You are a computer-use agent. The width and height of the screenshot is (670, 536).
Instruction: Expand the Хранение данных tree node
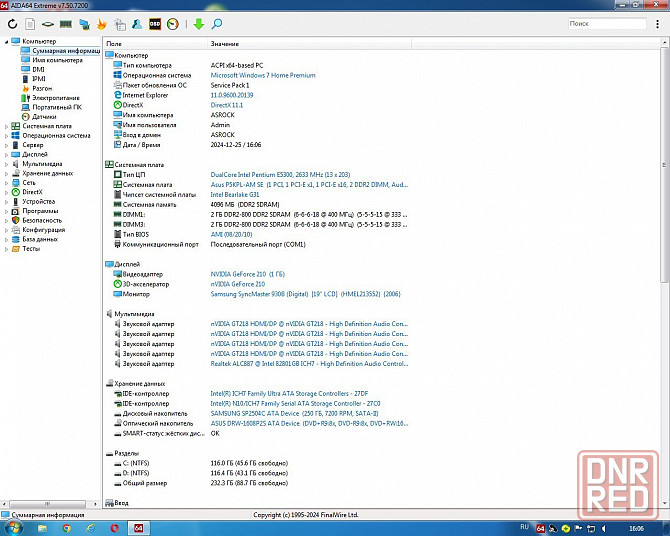pos(6,174)
